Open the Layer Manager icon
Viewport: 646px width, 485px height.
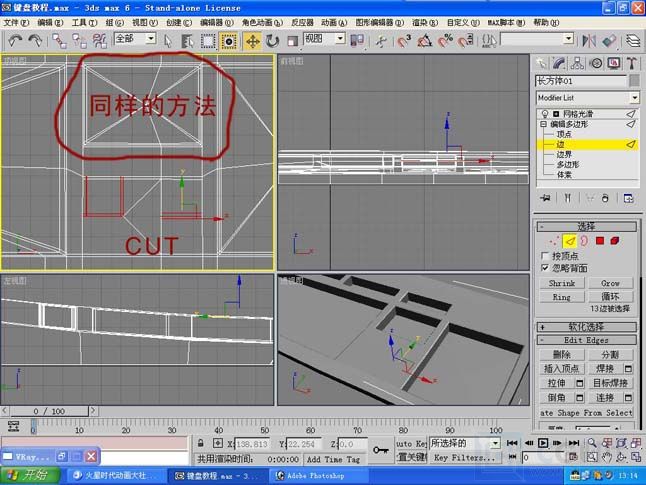[633, 40]
